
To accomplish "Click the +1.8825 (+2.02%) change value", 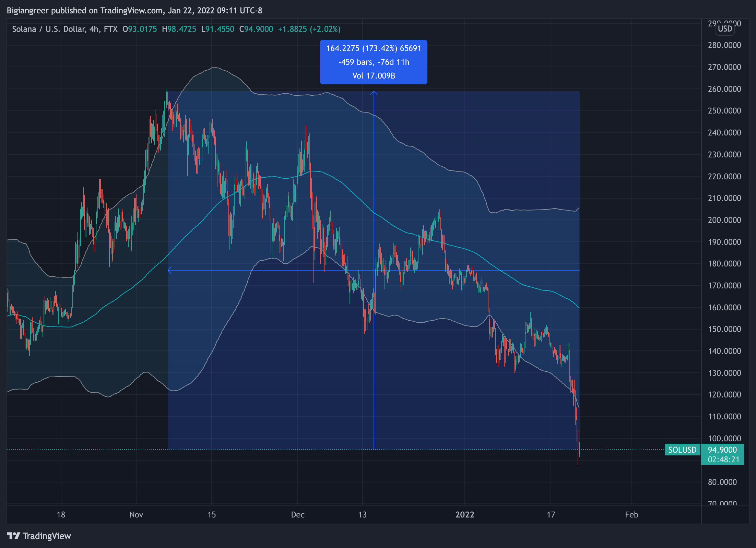I will (x=309, y=29).
